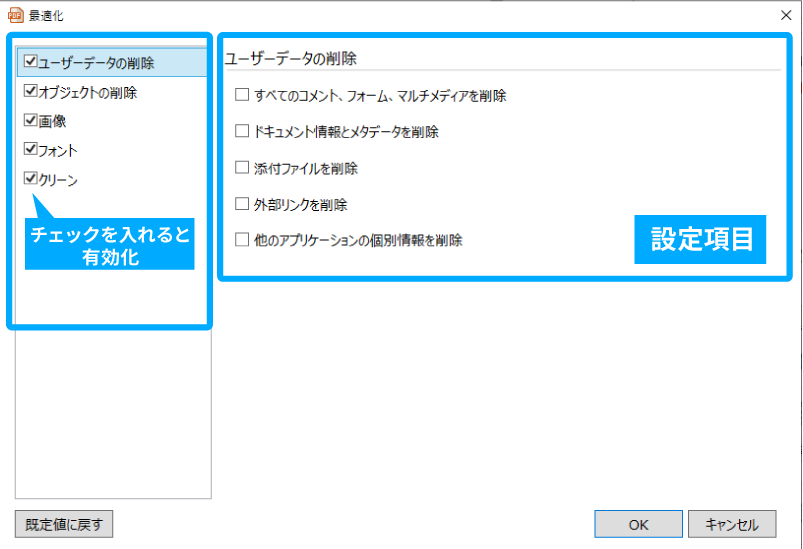
Task: Select ユーザーデータの削除 list row label
Action: click(96, 62)
